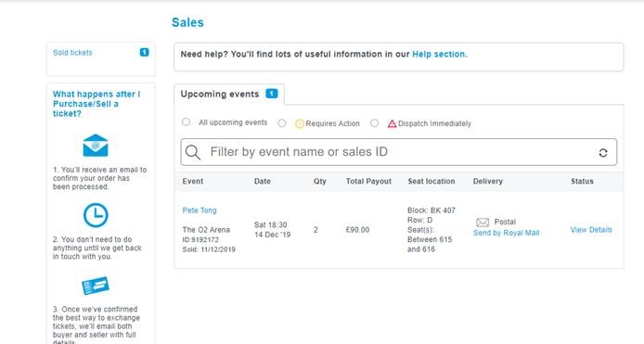Viewport: 644px width, 344px height.
Task: Click the blue clock icon
Action: coord(96,215)
